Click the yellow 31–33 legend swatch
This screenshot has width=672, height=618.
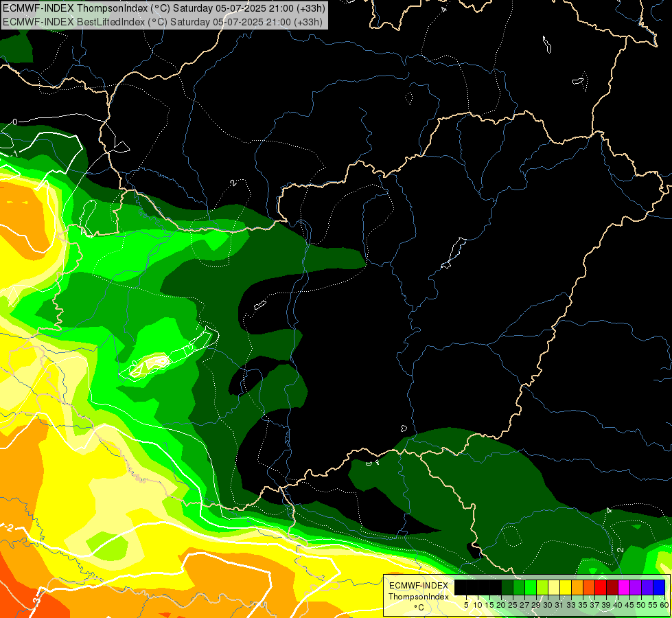point(566,587)
